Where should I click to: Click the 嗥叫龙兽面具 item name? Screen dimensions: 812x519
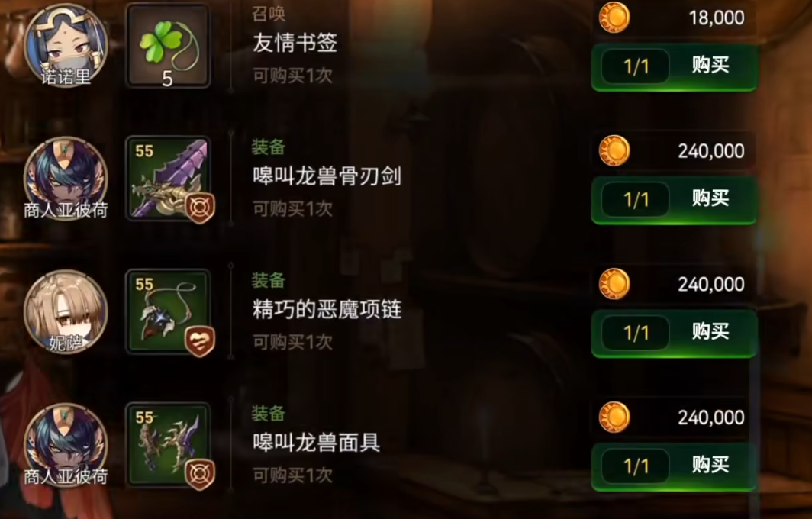[316, 443]
